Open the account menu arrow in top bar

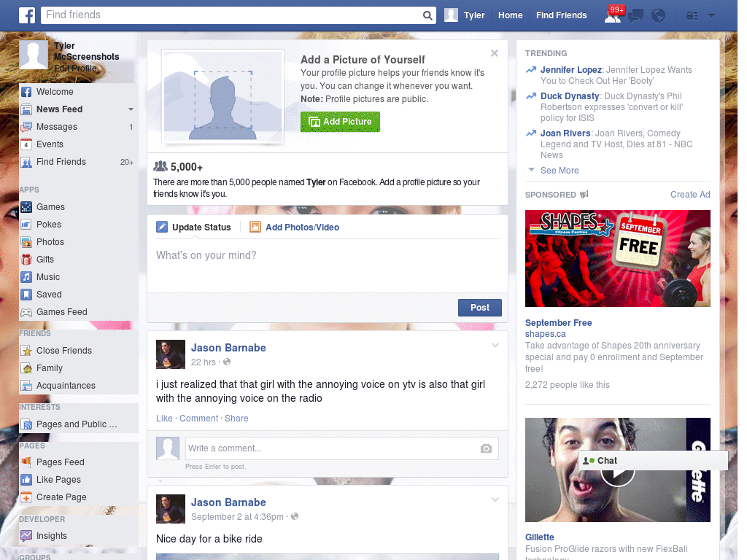click(712, 16)
